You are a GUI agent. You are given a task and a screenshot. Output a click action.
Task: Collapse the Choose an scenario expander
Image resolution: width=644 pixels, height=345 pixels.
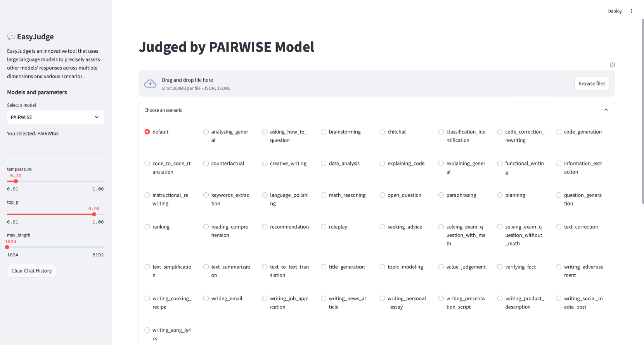(x=606, y=110)
